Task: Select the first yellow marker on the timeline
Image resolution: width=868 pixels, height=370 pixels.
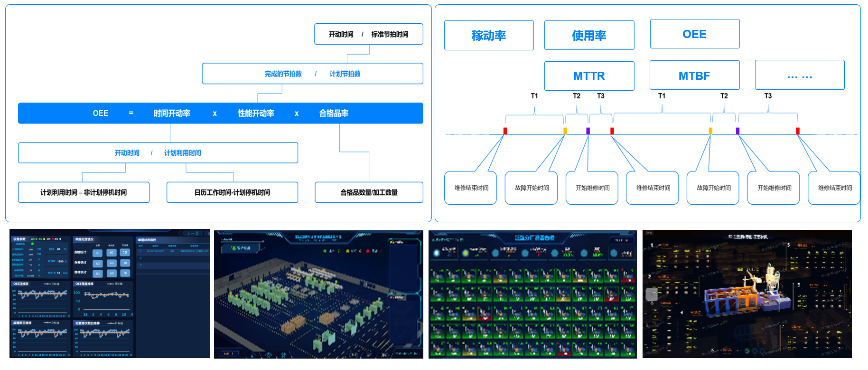Action: pyautogui.click(x=565, y=131)
